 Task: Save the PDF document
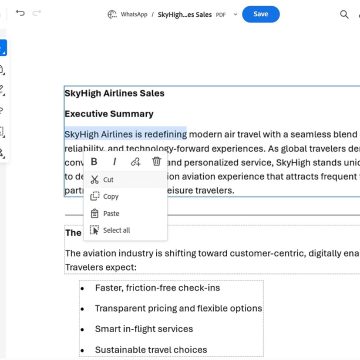(261, 14)
